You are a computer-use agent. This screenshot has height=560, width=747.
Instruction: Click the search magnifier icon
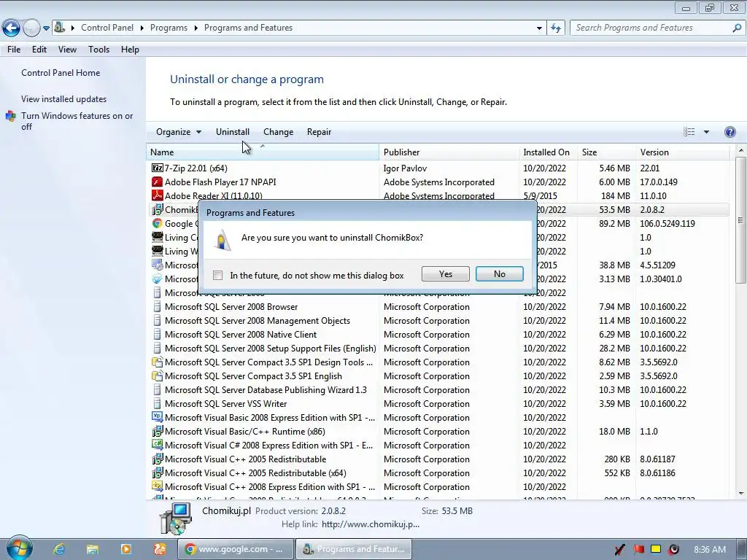(x=737, y=28)
